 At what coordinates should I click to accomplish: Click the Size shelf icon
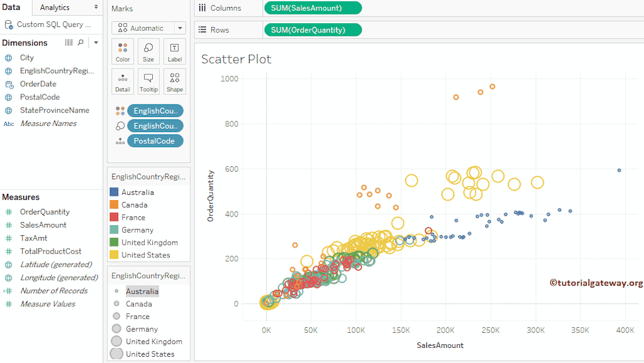[x=148, y=51]
